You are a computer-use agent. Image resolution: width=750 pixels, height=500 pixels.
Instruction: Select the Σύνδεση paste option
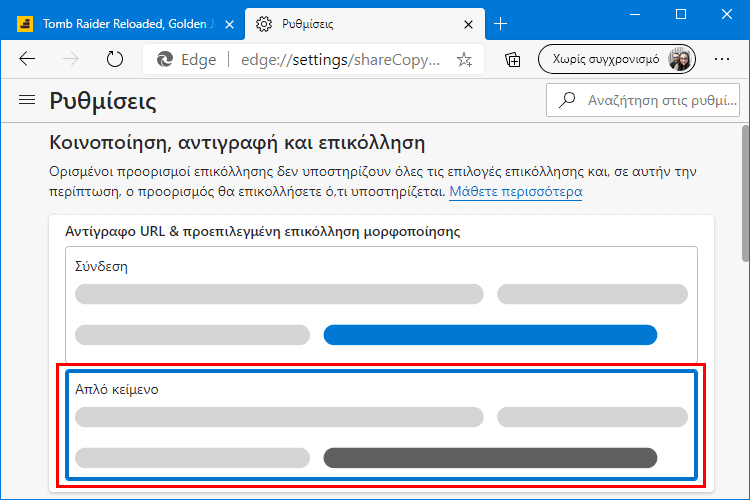(381, 304)
